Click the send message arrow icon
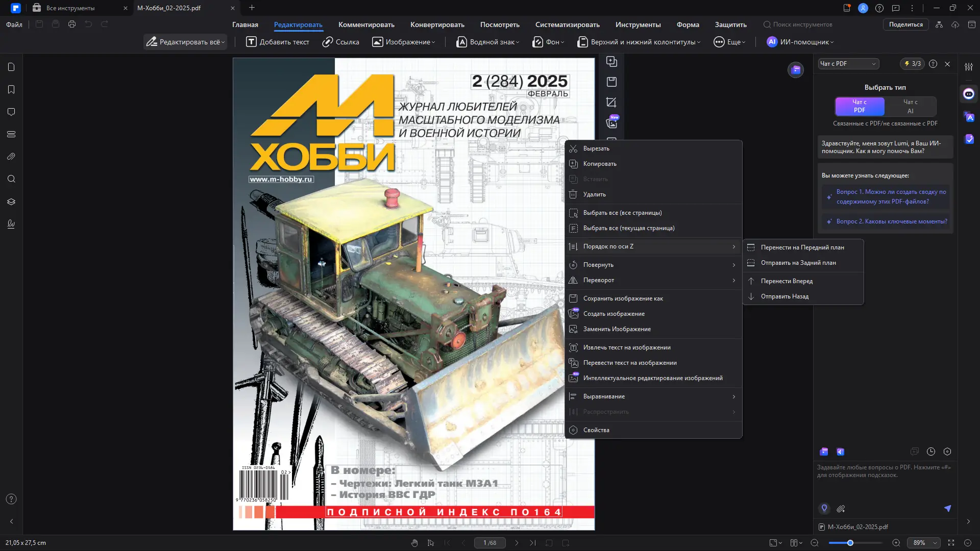 pyautogui.click(x=947, y=509)
